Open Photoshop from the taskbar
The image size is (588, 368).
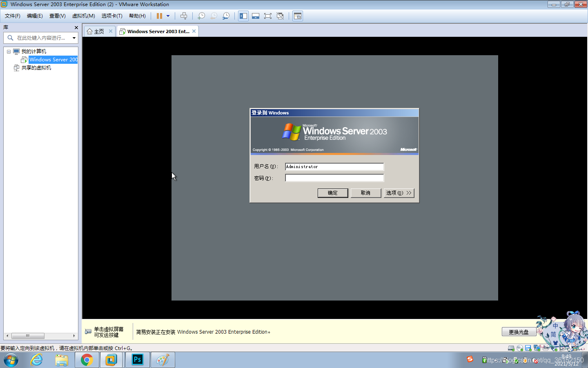(x=138, y=360)
